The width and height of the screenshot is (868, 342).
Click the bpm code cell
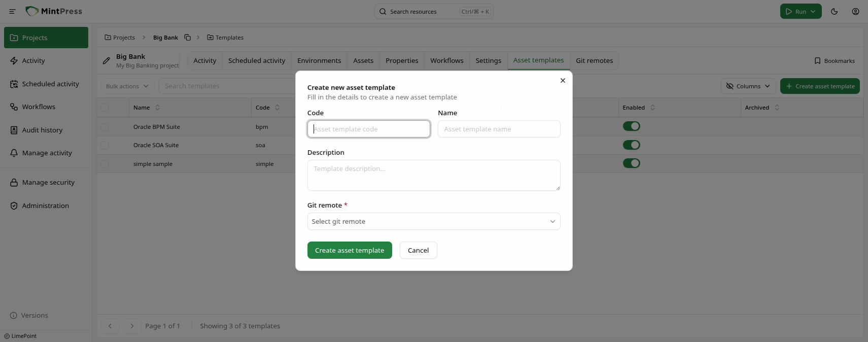(x=262, y=127)
